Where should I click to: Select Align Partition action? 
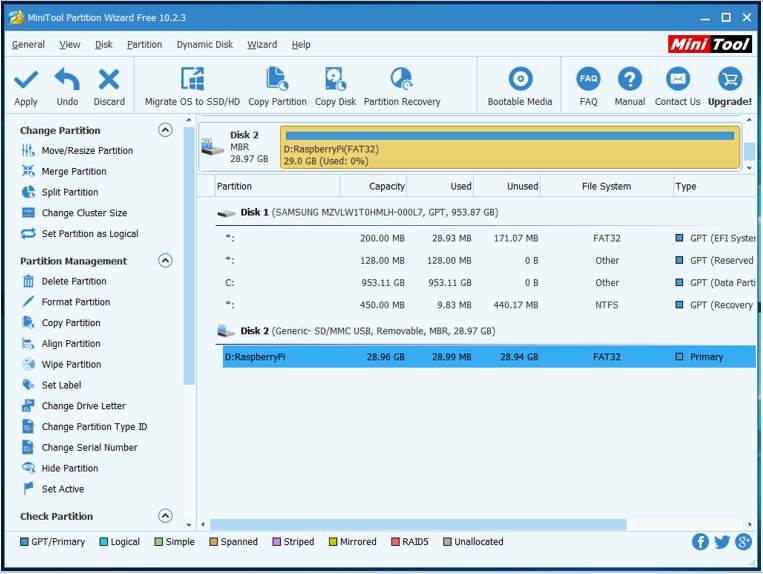pos(71,344)
